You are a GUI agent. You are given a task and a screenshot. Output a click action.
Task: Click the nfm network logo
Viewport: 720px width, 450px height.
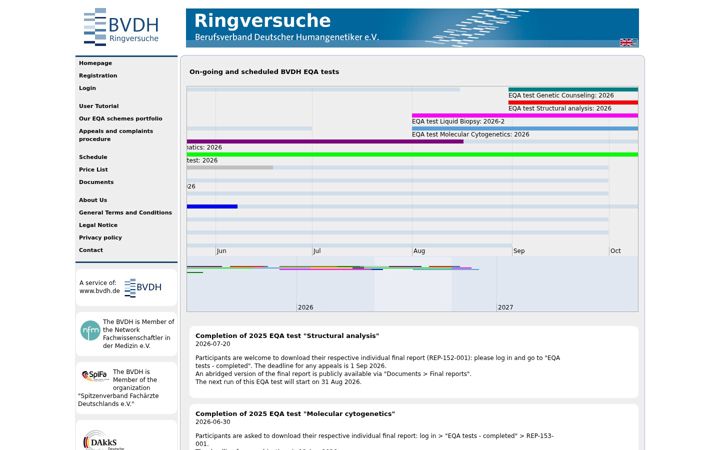pos(90,331)
